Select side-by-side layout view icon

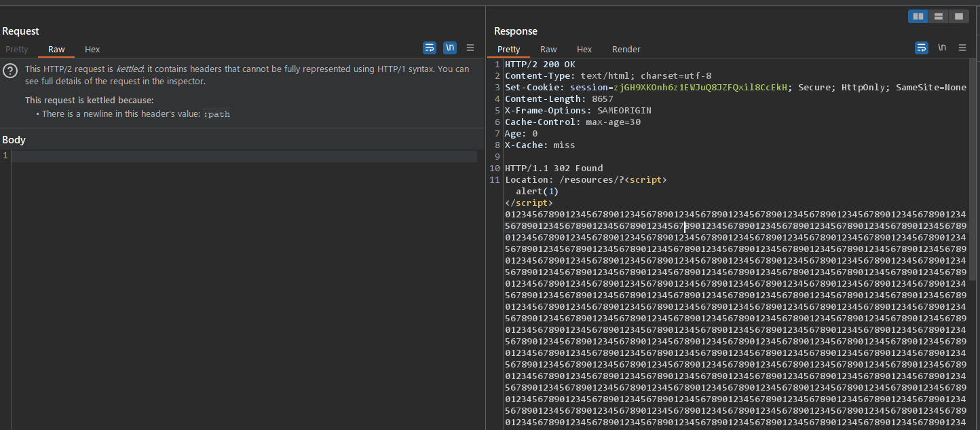(918, 16)
